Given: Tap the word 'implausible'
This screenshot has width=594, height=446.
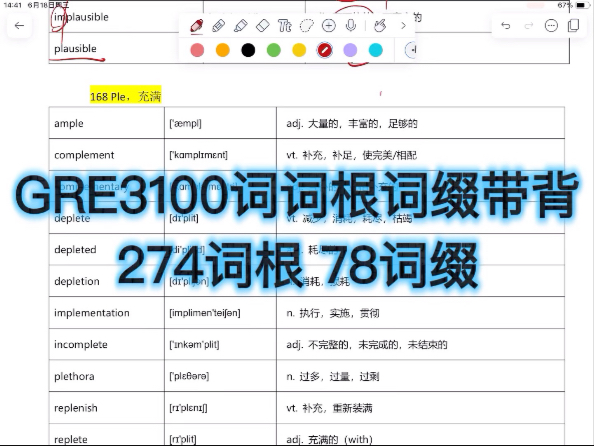Looking at the screenshot, I should tap(81, 17).
